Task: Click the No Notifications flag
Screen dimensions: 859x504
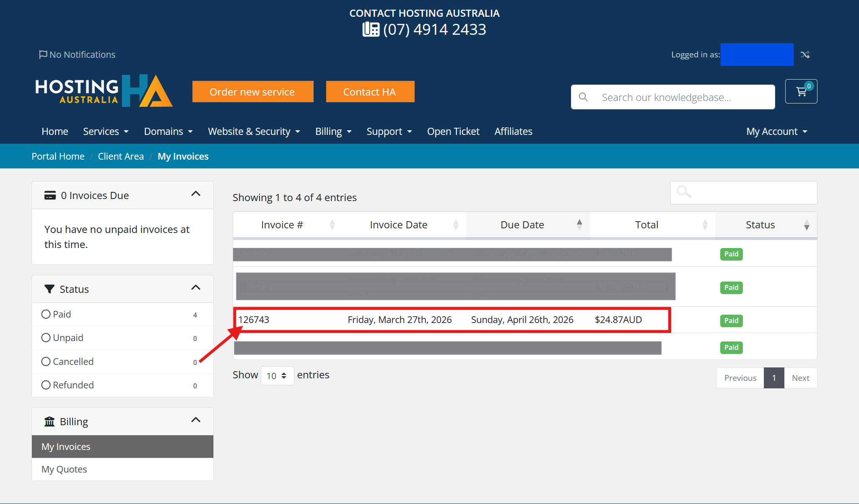Action: click(x=77, y=54)
